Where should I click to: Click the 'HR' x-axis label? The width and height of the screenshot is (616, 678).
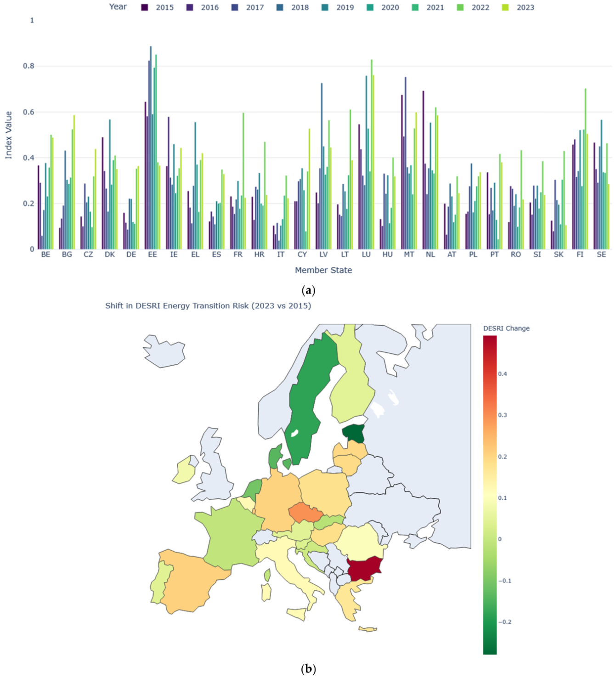[x=259, y=254]
